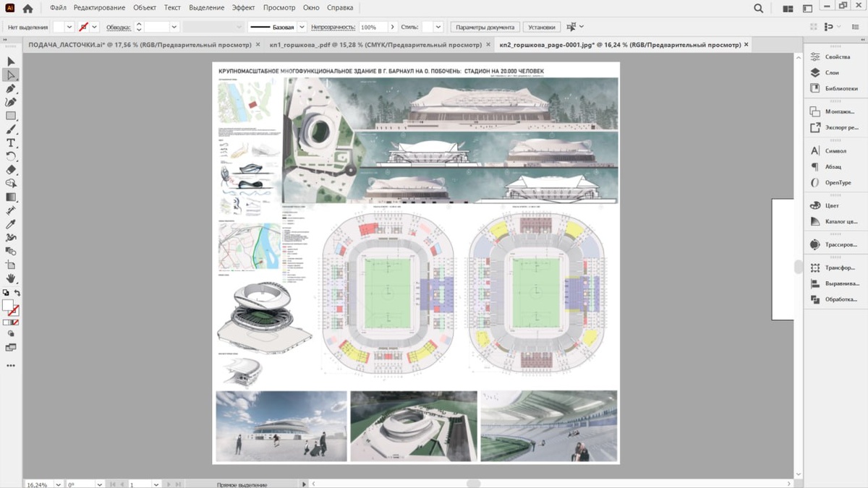Select the Pen tool
Image resolution: width=868 pixels, height=488 pixels.
click(x=11, y=89)
